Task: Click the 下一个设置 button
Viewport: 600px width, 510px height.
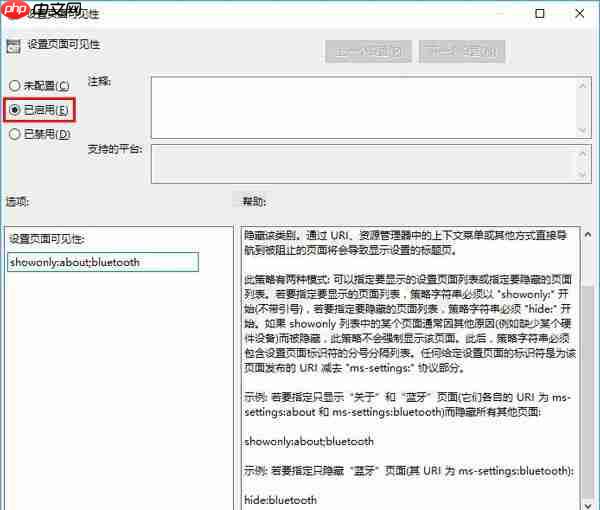Action: coord(462,51)
